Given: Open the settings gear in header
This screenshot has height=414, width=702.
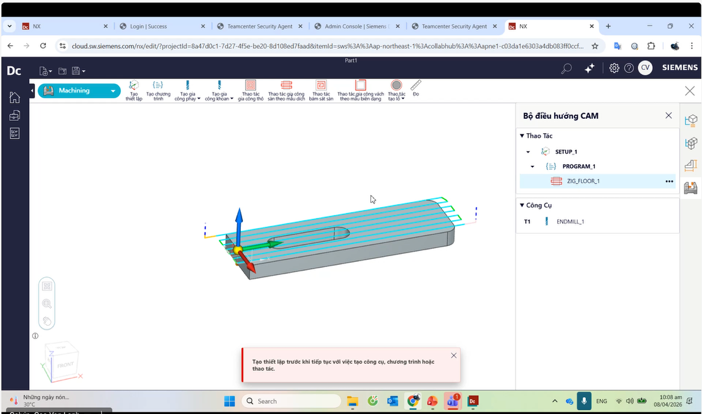Looking at the screenshot, I should point(614,69).
